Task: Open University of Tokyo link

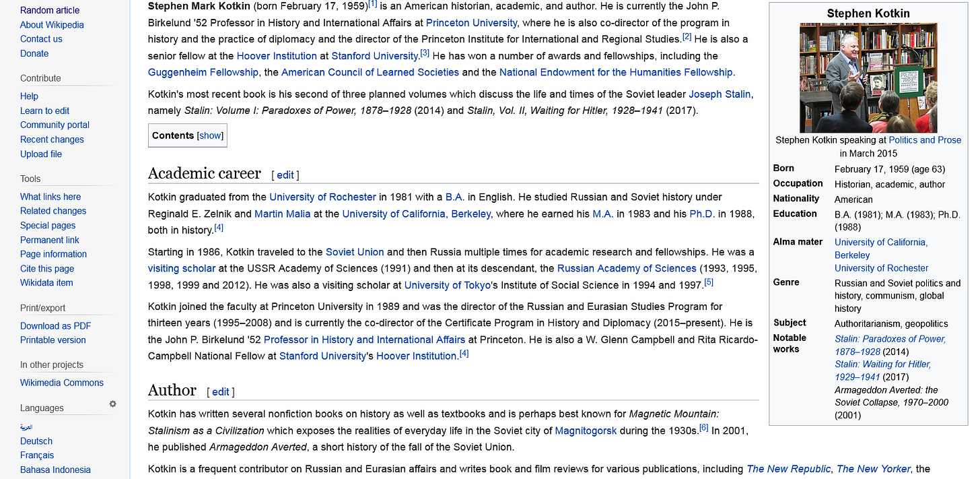Action: coord(448,285)
